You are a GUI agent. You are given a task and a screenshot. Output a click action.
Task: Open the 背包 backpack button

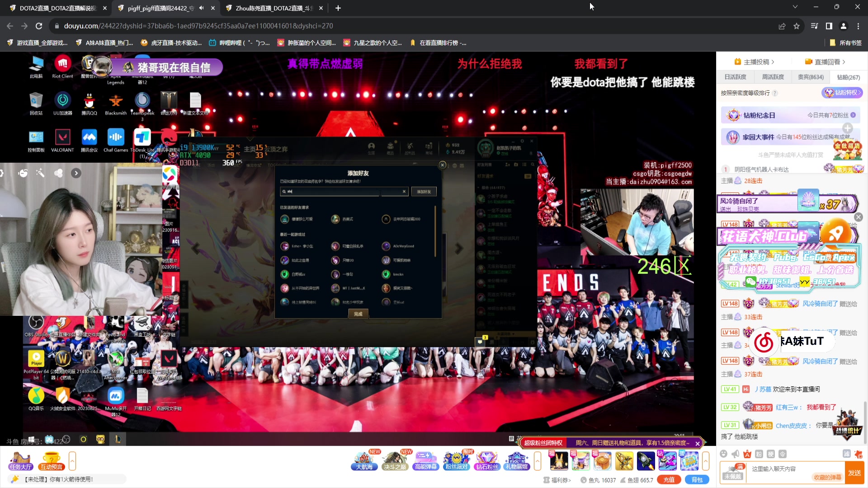point(697,480)
